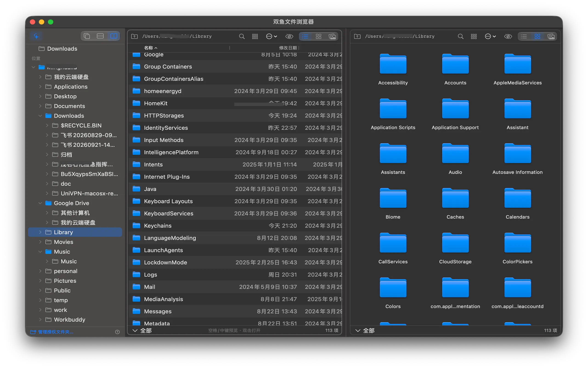
Task: Select the IntelligencePlatform row
Action: [x=235, y=152]
